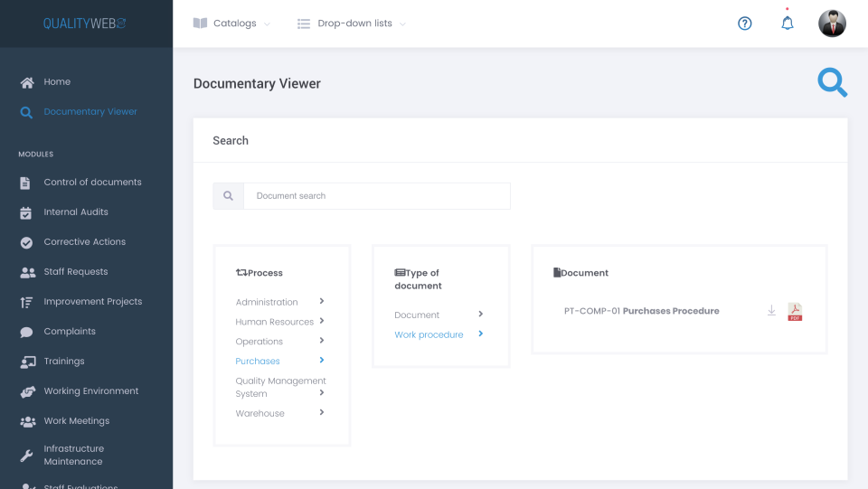This screenshot has width=868, height=489.
Task: Click the Improvement Projects sidebar icon
Action: point(26,302)
